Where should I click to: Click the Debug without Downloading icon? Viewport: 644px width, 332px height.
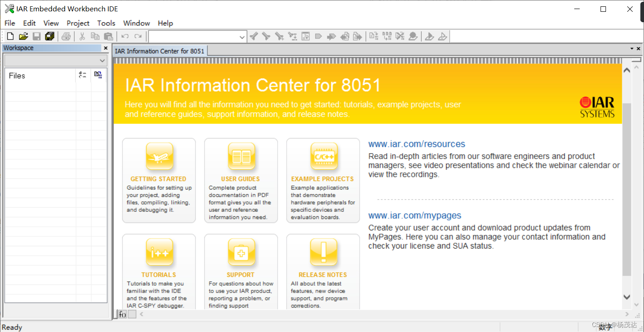442,36
